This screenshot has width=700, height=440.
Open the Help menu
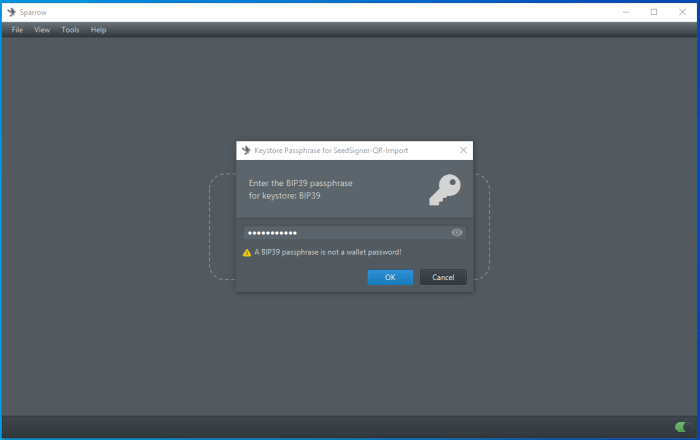point(98,30)
